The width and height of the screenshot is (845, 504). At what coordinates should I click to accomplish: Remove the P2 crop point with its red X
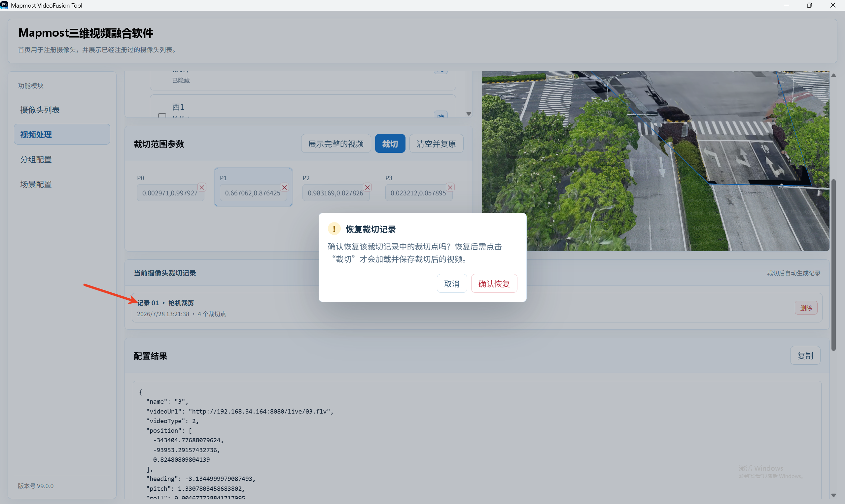click(367, 187)
